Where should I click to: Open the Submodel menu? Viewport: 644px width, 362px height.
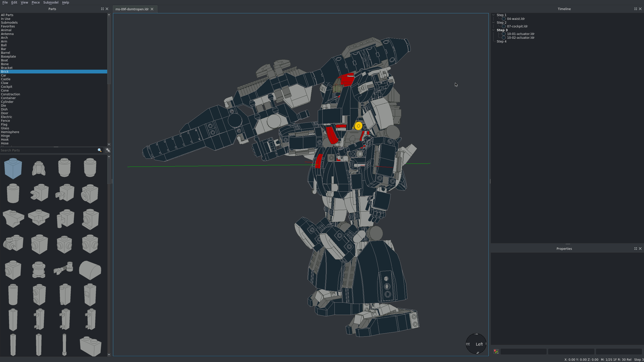51,2
